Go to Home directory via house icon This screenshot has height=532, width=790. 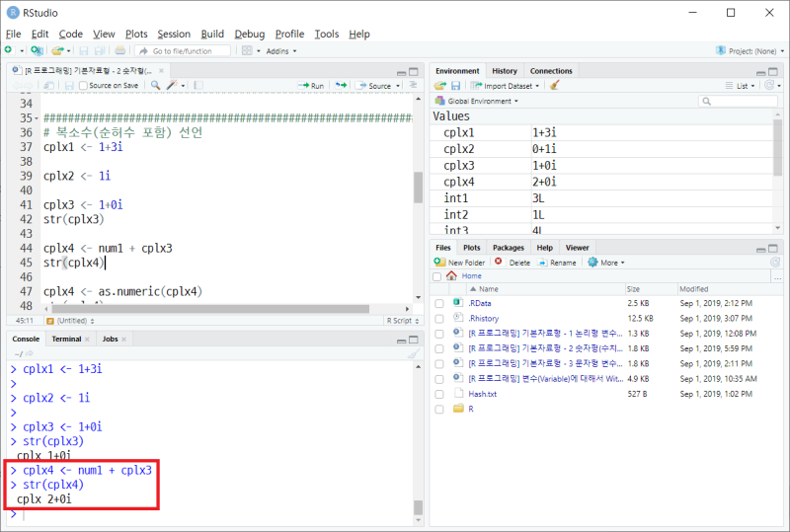pyautogui.click(x=451, y=275)
